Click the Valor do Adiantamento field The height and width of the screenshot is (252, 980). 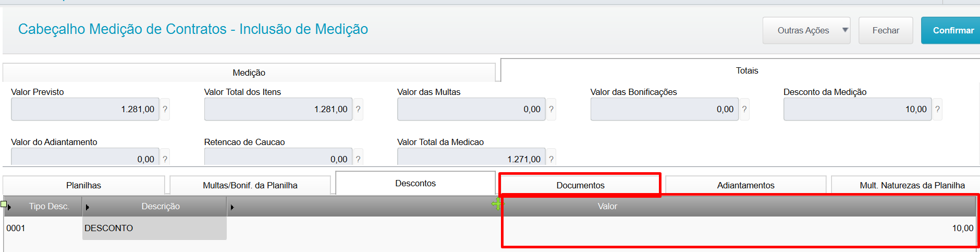point(85,157)
